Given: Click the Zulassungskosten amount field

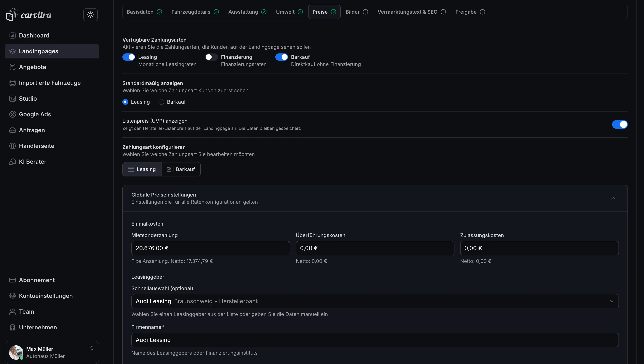Looking at the screenshot, I should [539, 248].
